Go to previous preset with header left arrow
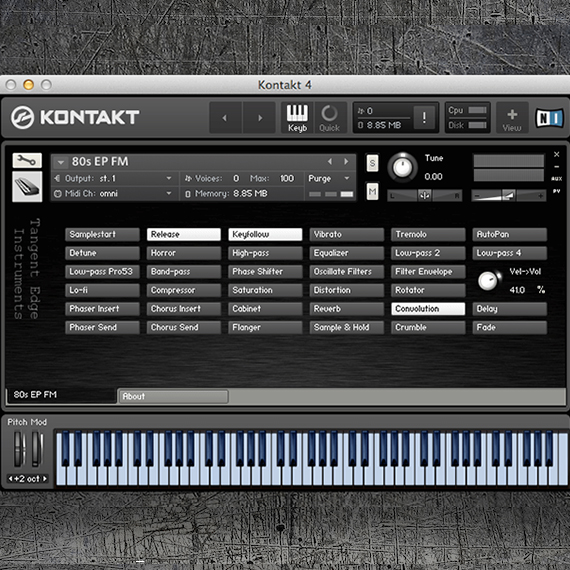570x570 pixels. click(x=225, y=118)
